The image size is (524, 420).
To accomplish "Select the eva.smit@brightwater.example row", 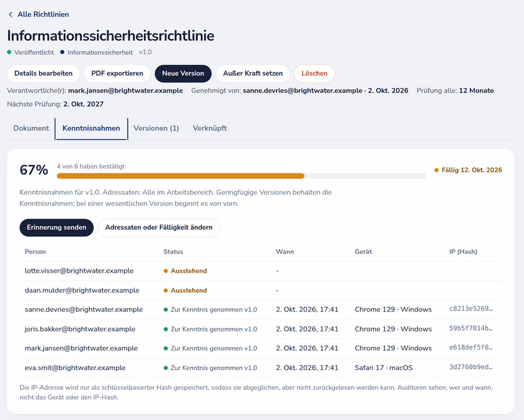I will tap(261, 368).
